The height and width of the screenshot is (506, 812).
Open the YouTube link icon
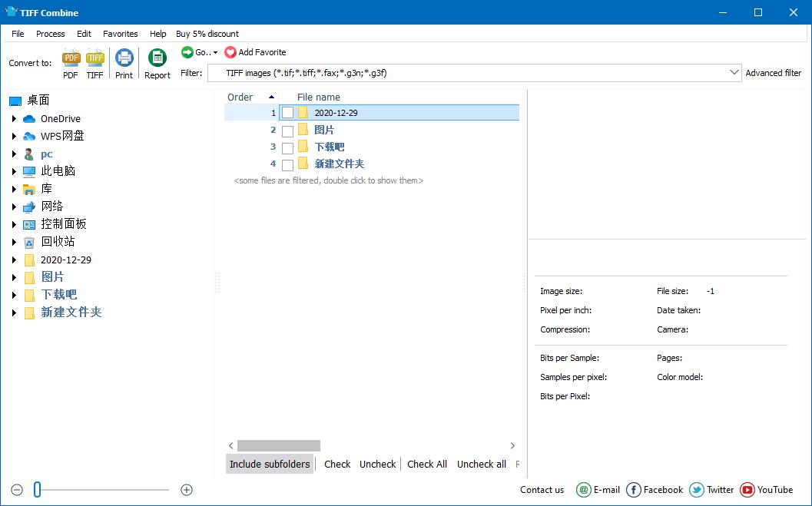pos(747,489)
